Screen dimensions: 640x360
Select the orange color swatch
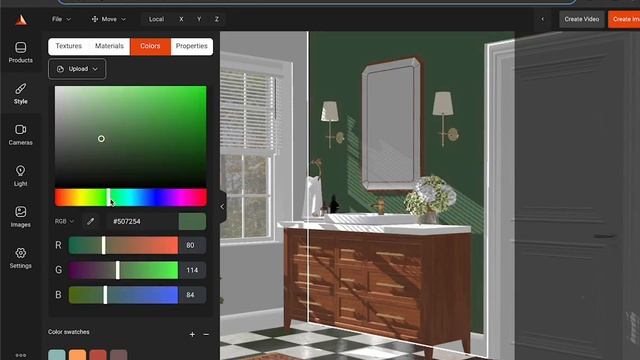pos(78,355)
